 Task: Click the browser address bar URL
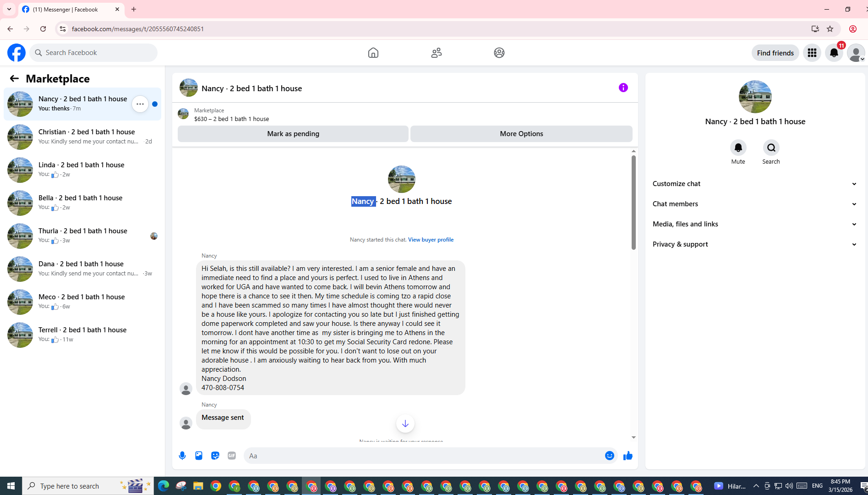tap(138, 29)
